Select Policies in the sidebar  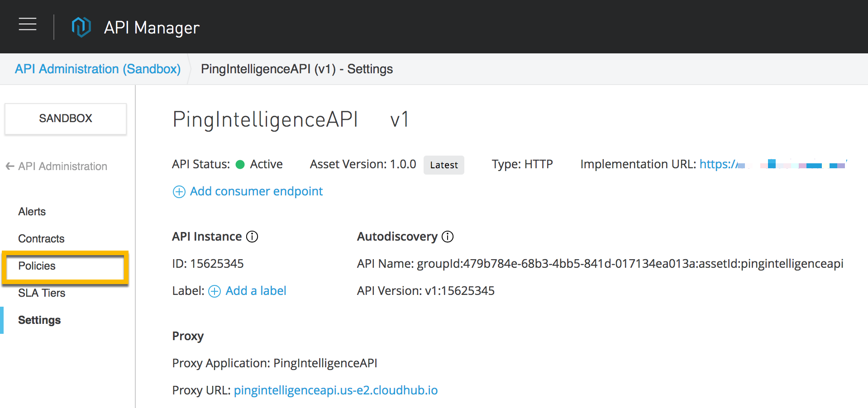[x=37, y=266]
